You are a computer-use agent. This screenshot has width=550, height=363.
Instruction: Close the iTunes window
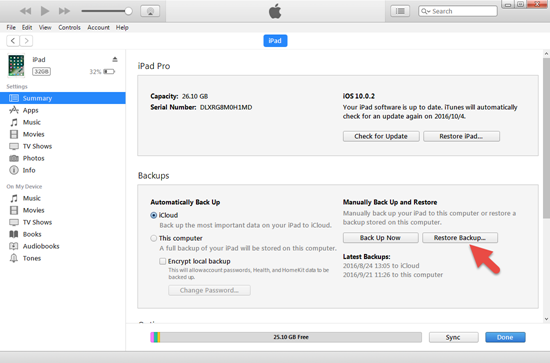[537, 4]
